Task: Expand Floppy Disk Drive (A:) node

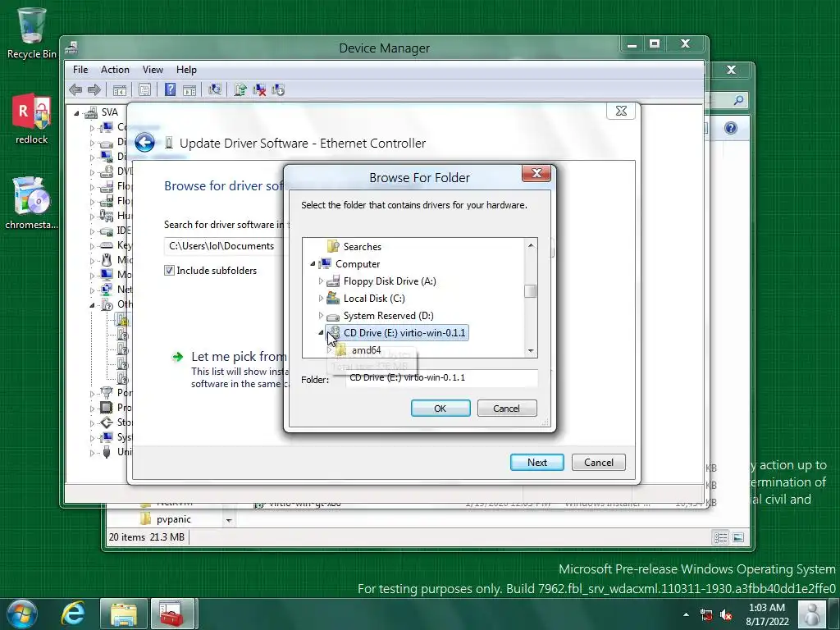Action: coord(321,281)
